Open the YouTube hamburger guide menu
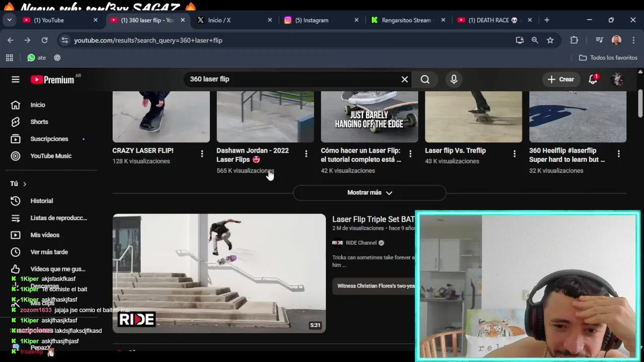 (x=16, y=79)
